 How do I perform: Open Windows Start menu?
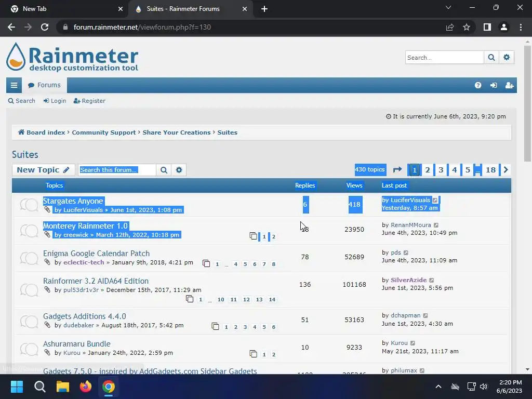[17, 387]
